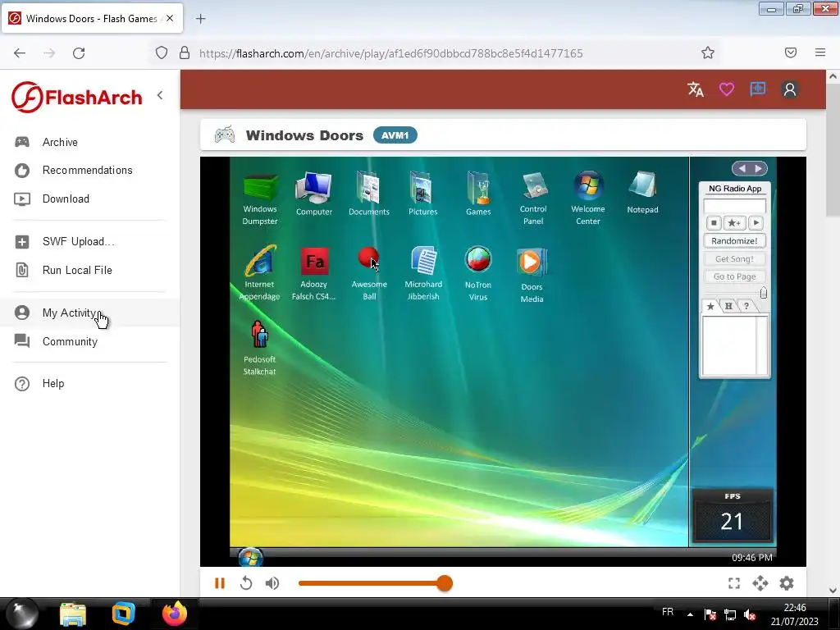Image resolution: width=840 pixels, height=630 pixels.
Task: Open Community in the sidebar
Action: point(90,342)
